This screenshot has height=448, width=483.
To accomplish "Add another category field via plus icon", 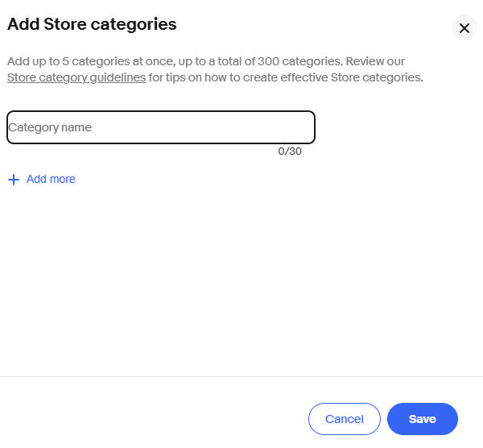I will (13, 180).
